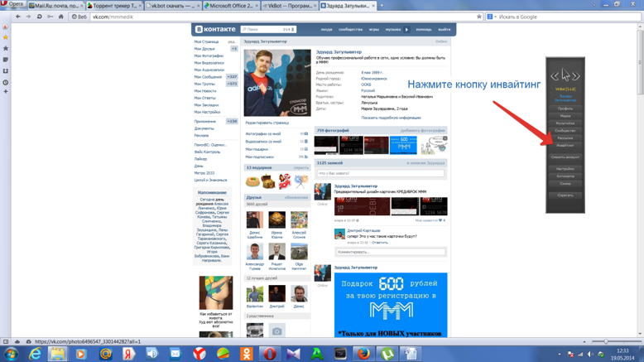Open Мои Настройки in left sidebar
Image resolution: width=644 pixels, height=362 pixels.
(x=207, y=112)
